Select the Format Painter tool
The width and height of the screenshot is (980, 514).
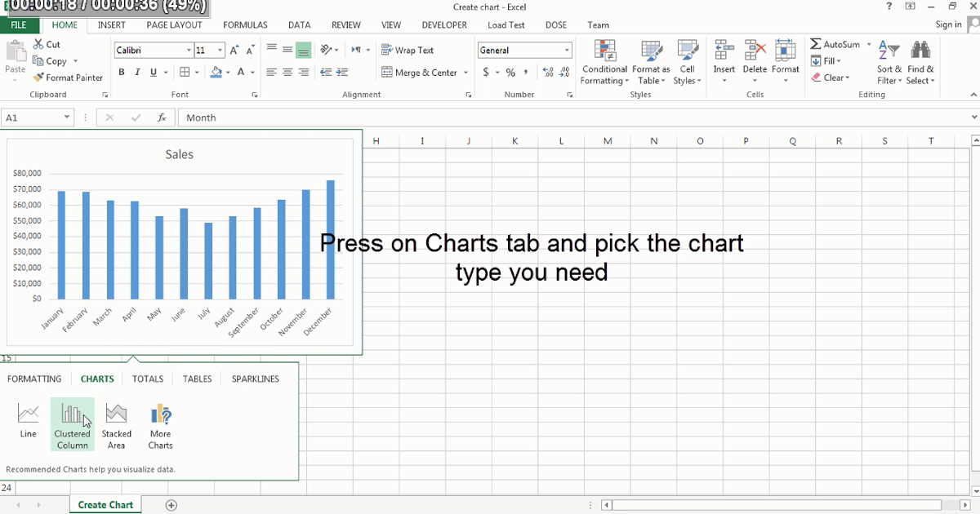point(68,78)
